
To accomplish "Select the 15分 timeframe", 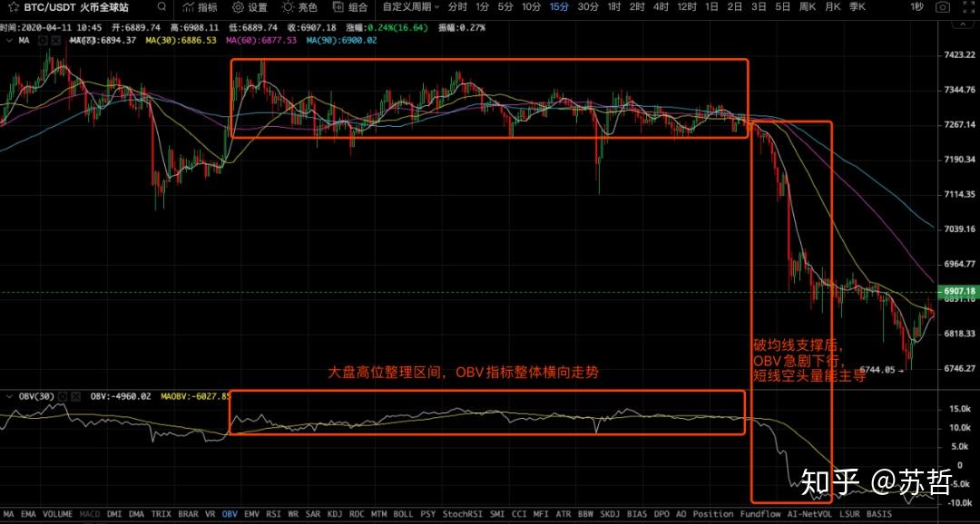I will coord(559,7).
